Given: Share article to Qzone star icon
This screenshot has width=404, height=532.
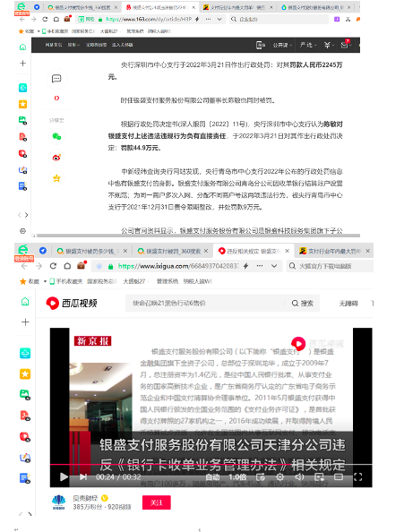Looking at the screenshot, I should [56, 178].
